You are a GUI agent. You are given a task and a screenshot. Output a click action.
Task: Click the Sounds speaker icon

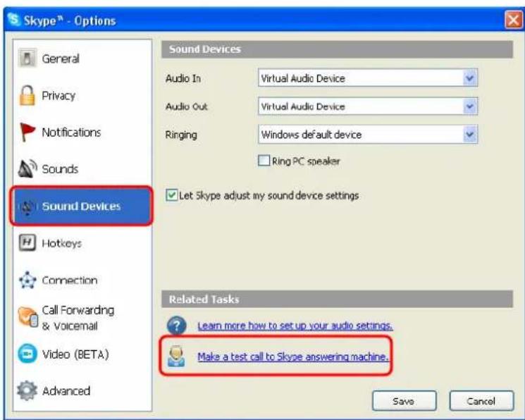click(x=27, y=168)
